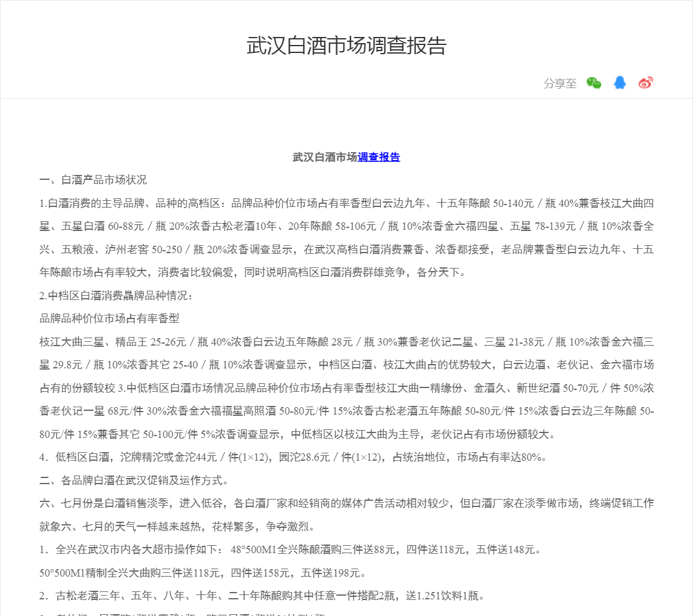This screenshot has width=693, height=616.
Task: Share the article to QQ
Action: pos(620,83)
